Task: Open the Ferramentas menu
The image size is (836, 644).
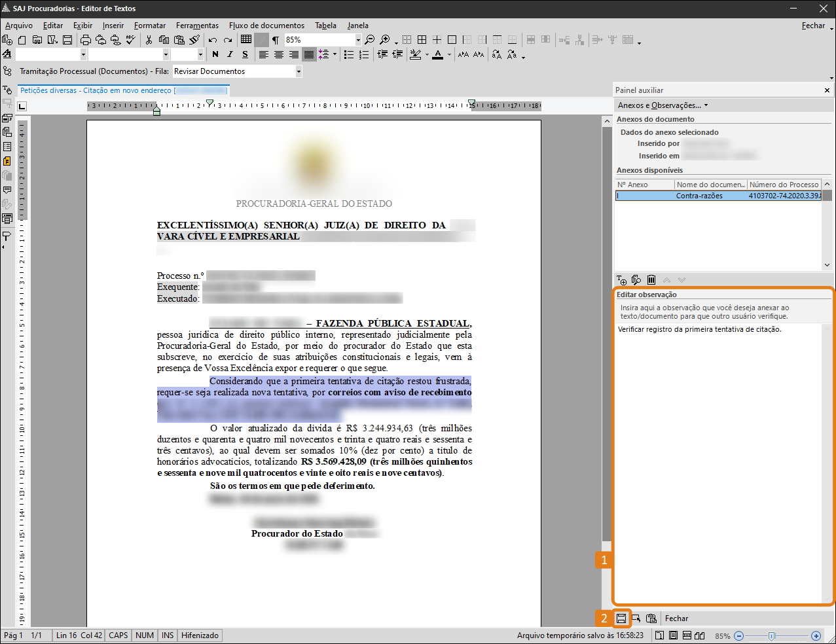Action: coord(197,26)
